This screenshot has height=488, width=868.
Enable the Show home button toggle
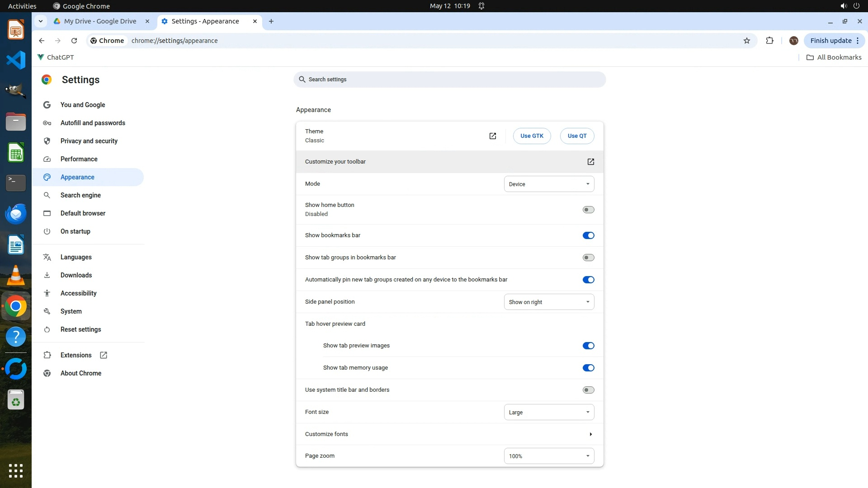(588, 210)
